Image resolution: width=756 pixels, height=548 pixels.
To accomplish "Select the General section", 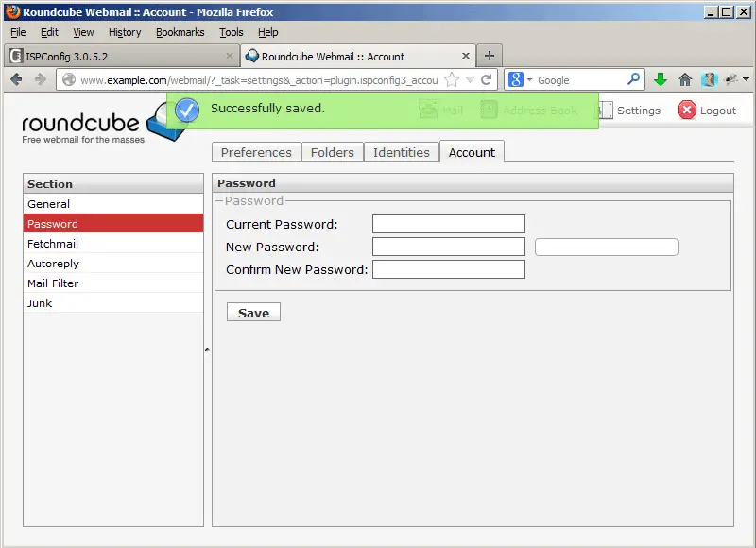I will tap(113, 204).
